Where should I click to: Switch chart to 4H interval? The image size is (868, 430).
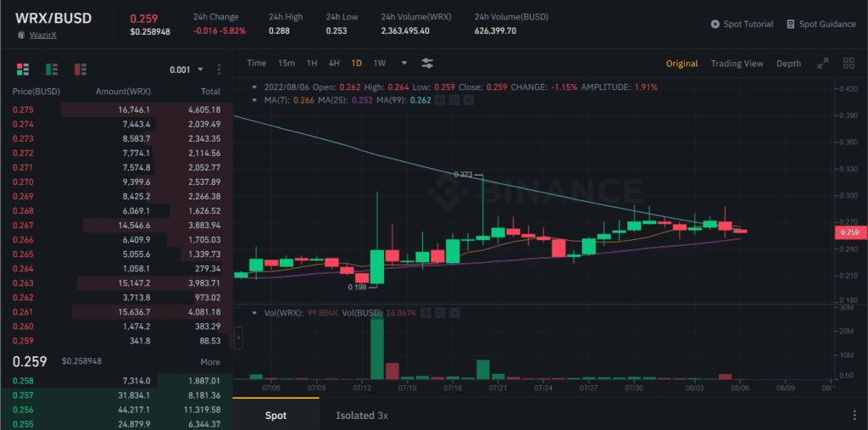coord(334,63)
